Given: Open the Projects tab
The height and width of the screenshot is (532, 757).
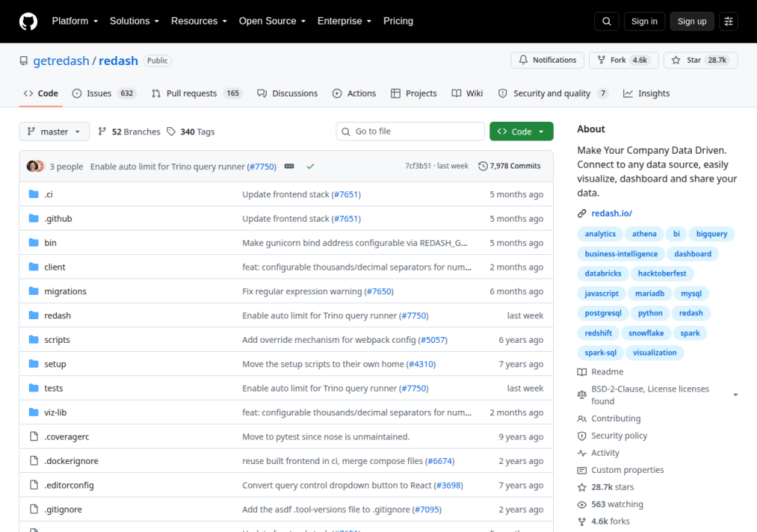Looking at the screenshot, I should coord(414,93).
